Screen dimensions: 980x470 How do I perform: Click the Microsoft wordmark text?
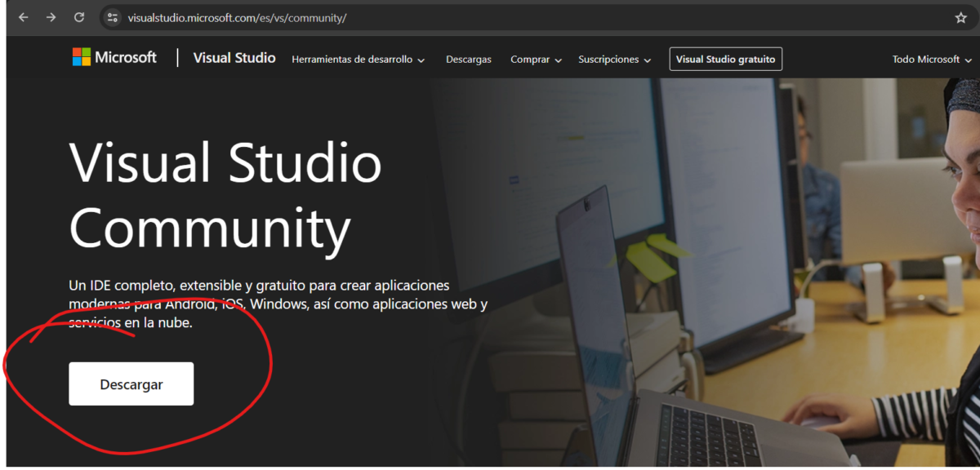[126, 57]
